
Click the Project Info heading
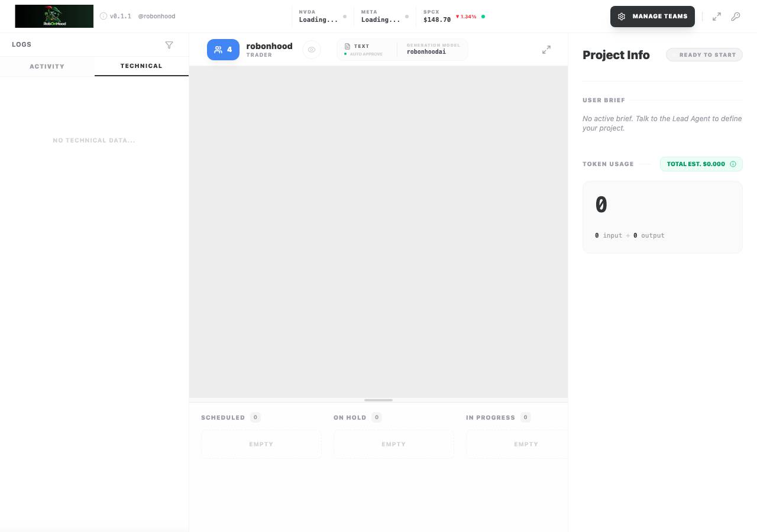coord(616,55)
